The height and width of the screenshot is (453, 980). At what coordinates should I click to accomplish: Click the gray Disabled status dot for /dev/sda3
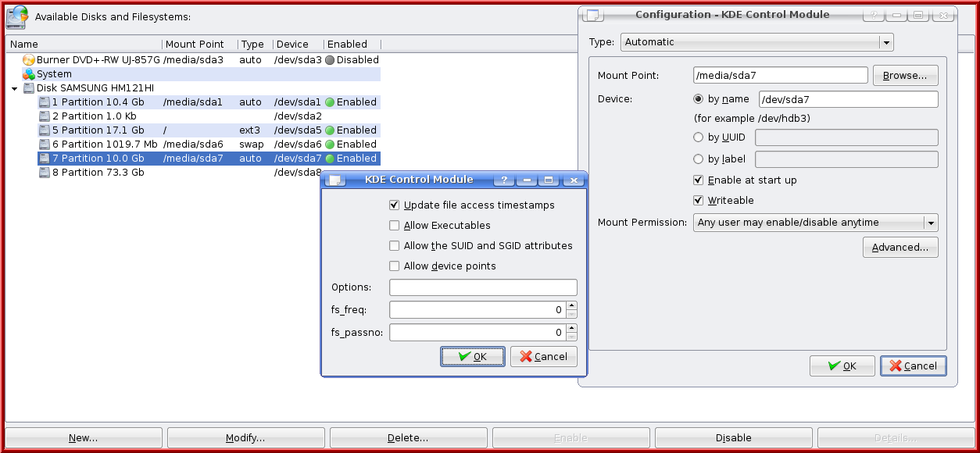click(x=330, y=60)
